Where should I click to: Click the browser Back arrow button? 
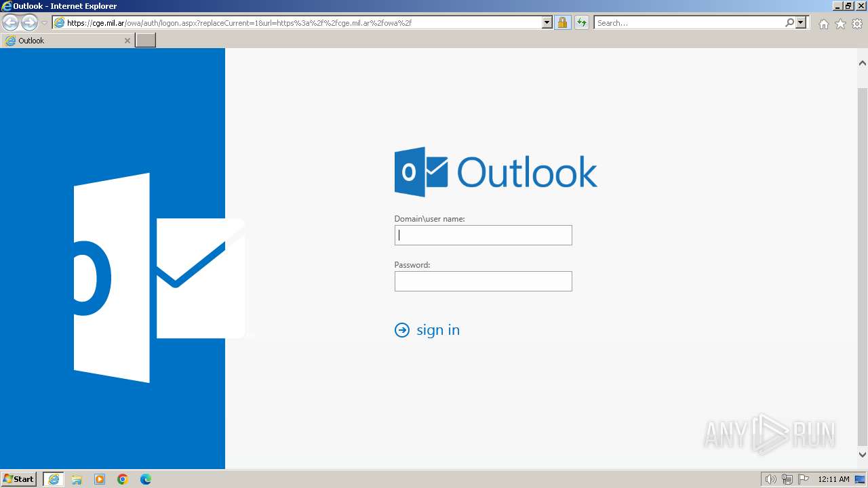click(x=10, y=23)
